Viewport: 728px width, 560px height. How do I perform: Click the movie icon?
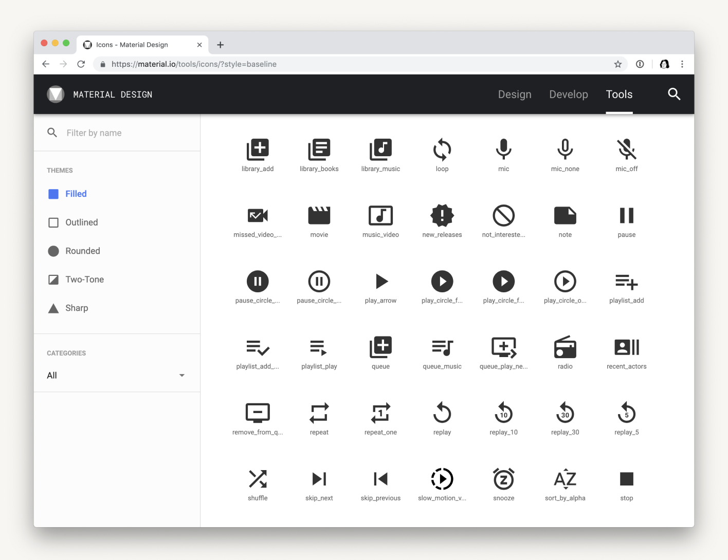[x=319, y=215]
